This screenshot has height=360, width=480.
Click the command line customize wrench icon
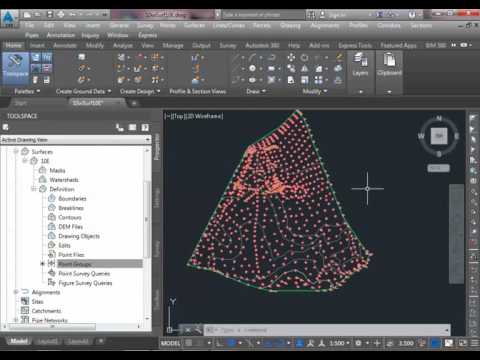point(198,330)
